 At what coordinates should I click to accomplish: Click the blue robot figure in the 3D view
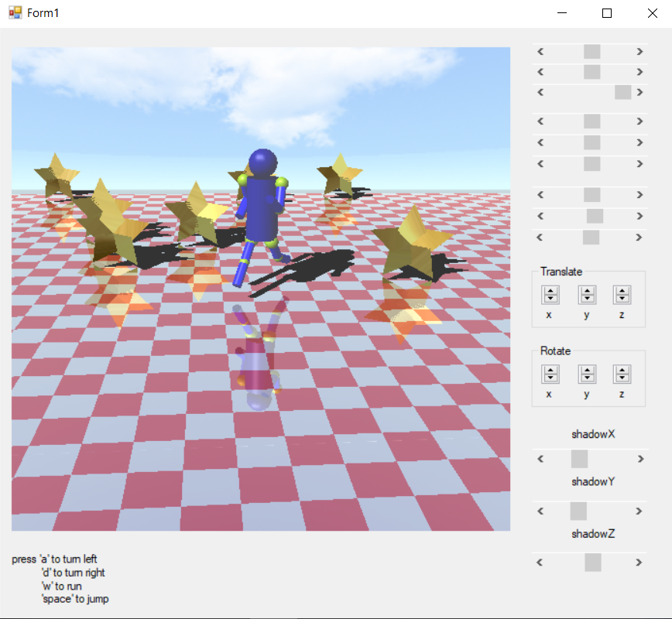262,210
